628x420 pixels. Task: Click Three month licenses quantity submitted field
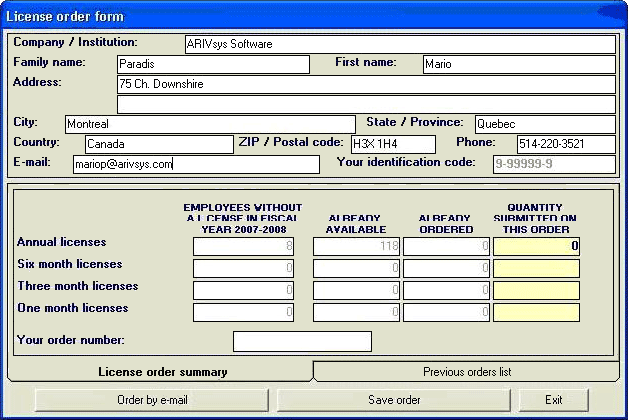pyautogui.click(x=536, y=290)
